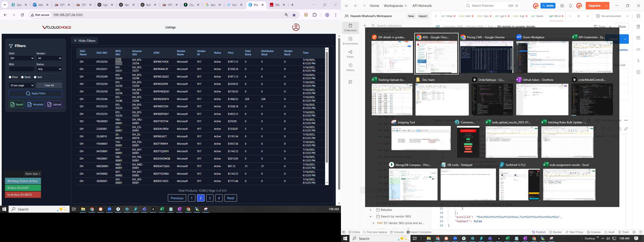
Task: Click the Open App link
Action: pyautogui.click(x=32, y=174)
